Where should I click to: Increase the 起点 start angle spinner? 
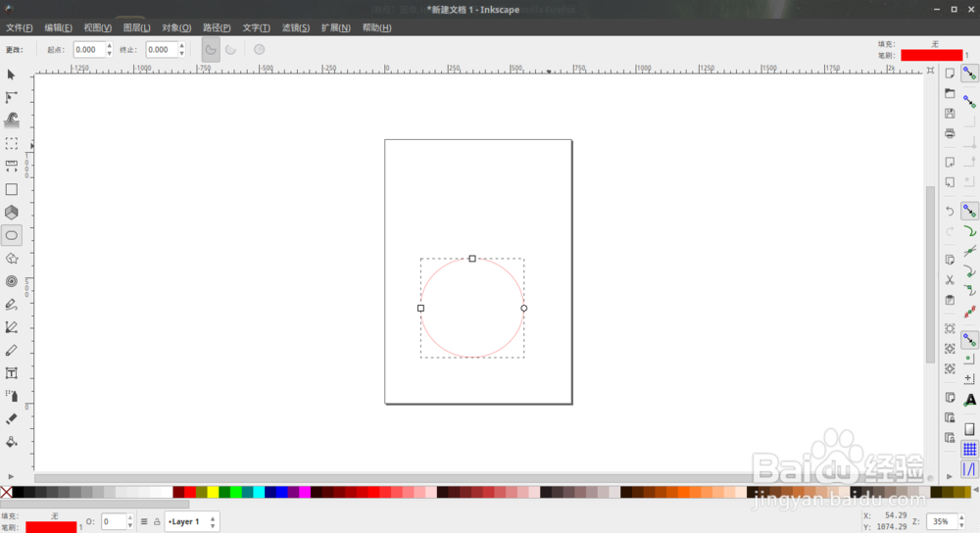tap(110, 46)
